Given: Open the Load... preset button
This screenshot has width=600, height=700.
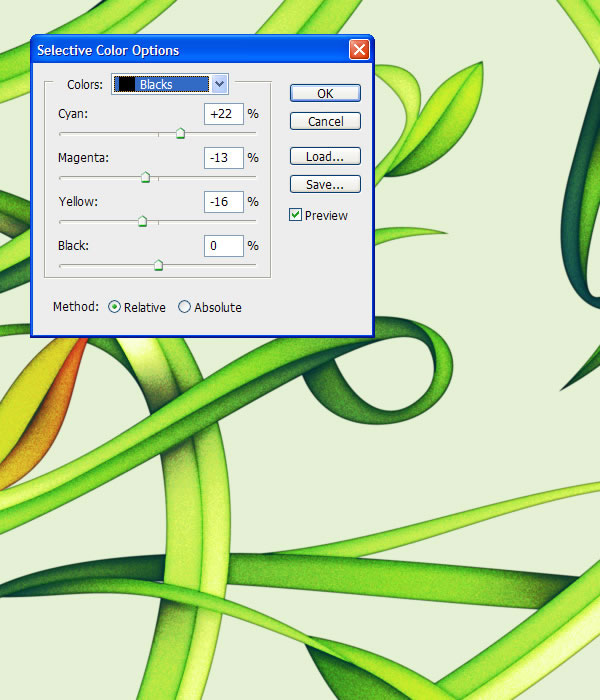Looking at the screenshot, I should tap(325, 156).
